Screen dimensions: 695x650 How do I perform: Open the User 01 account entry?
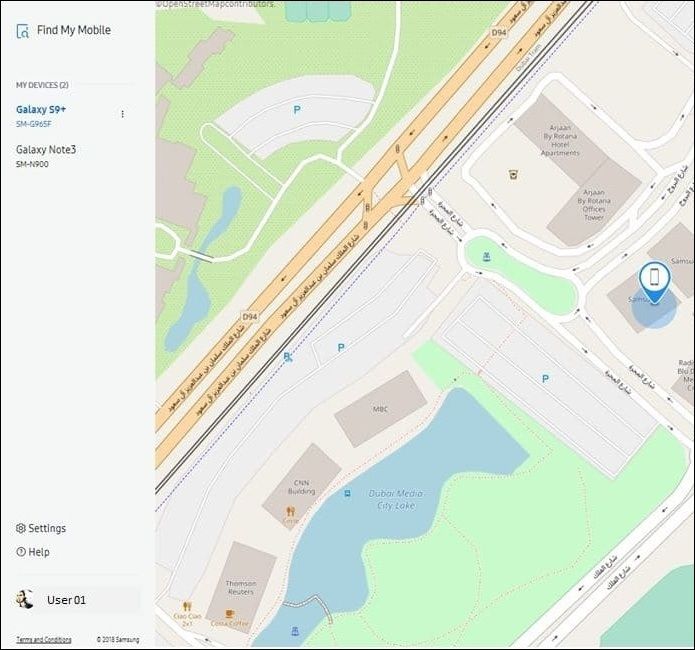click(x=78, y=599)
